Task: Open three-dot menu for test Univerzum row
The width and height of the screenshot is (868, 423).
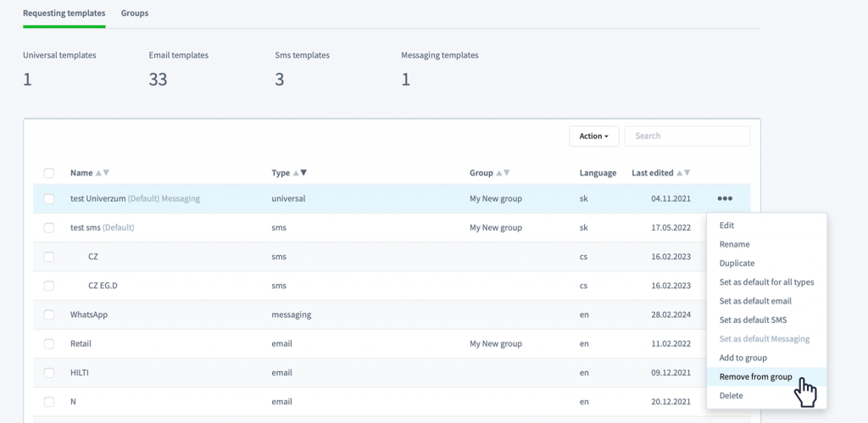Action: coord(725,198)
